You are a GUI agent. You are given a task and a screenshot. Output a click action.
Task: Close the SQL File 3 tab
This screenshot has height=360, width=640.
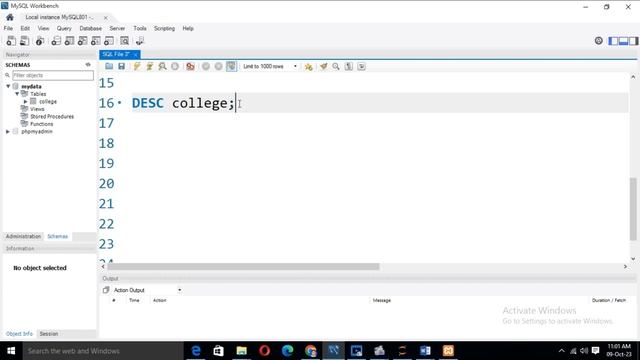(x=136, y=54)
